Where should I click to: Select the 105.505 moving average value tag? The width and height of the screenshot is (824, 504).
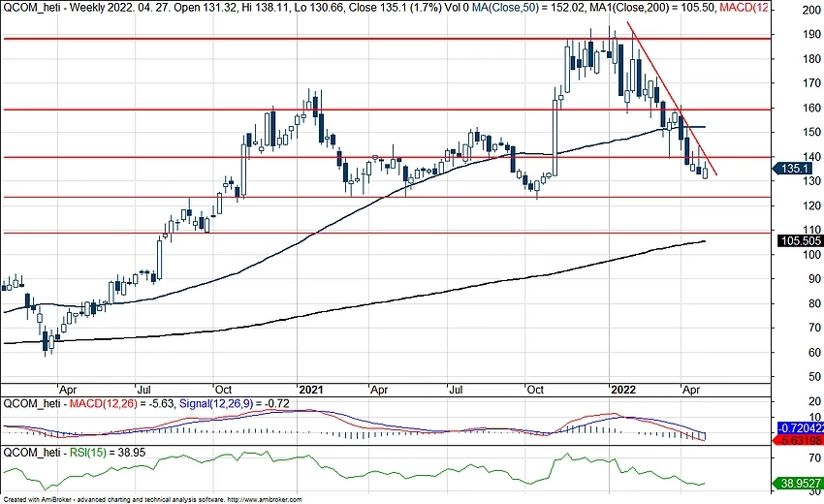point(801,240)
